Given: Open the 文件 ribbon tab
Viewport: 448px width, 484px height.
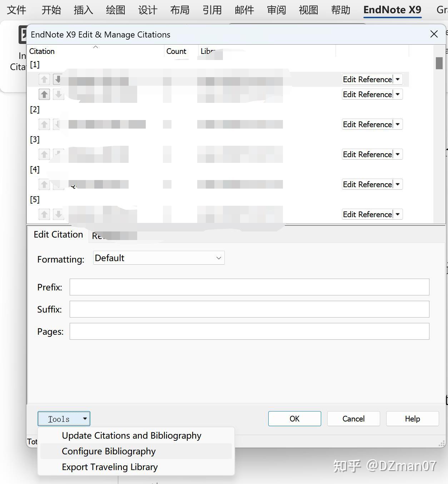Looking at the screenshot, I should tap(16, 10).
